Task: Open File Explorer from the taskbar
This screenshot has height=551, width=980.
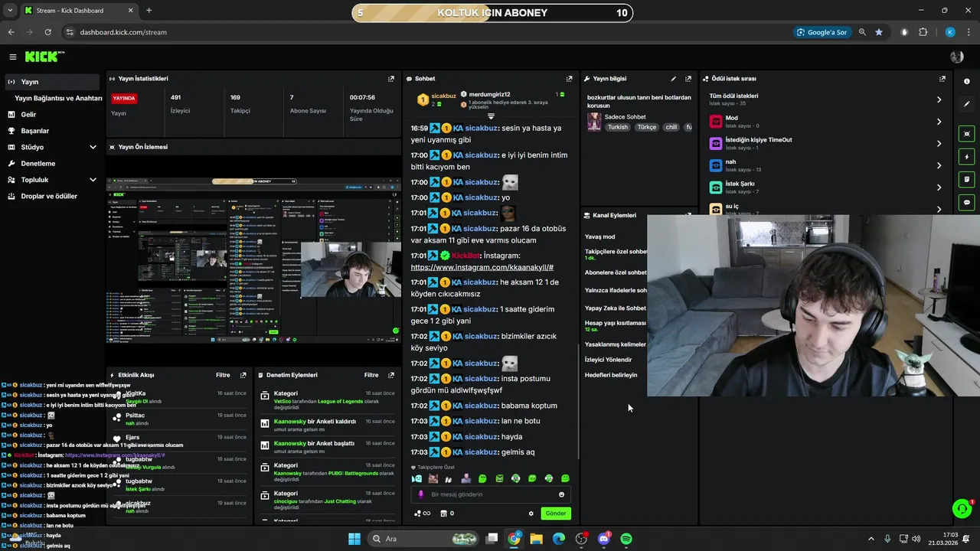Action: (x=537, y=539)
